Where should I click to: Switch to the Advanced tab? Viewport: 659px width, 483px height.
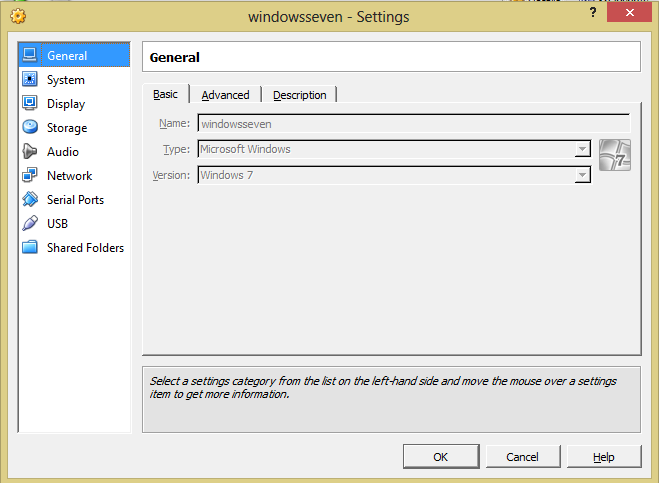225,95
